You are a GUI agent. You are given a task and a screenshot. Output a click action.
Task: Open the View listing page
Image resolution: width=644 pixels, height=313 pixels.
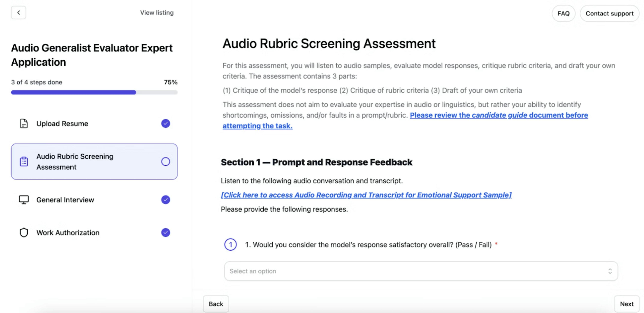(x=157, y=13)
